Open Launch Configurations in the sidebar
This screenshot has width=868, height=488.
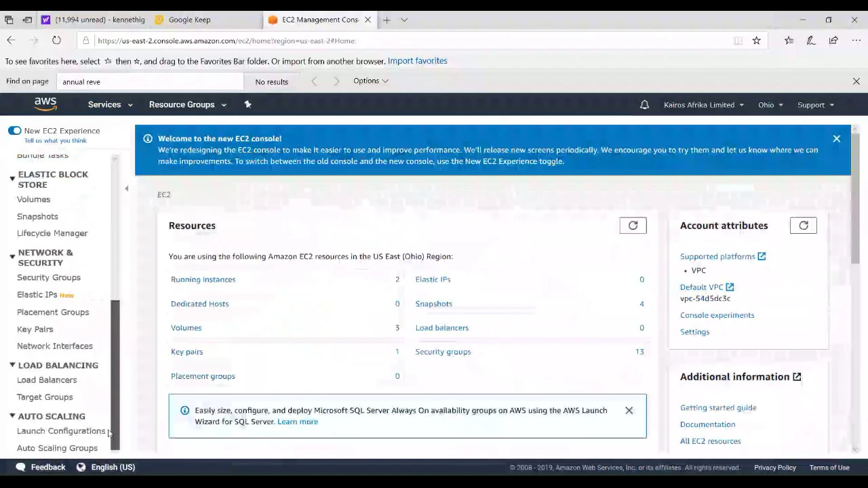click(61, 431)
